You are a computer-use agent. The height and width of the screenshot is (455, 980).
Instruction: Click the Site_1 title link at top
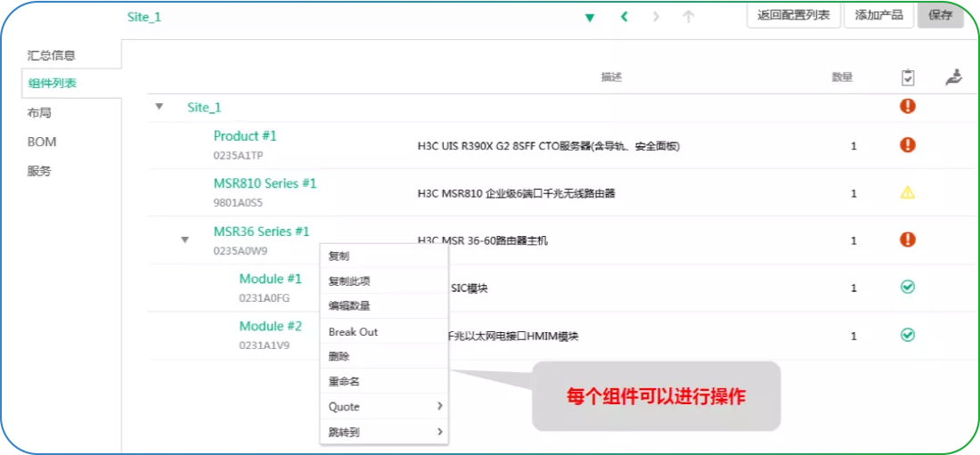pyautogui.click(x=144, y=17)
